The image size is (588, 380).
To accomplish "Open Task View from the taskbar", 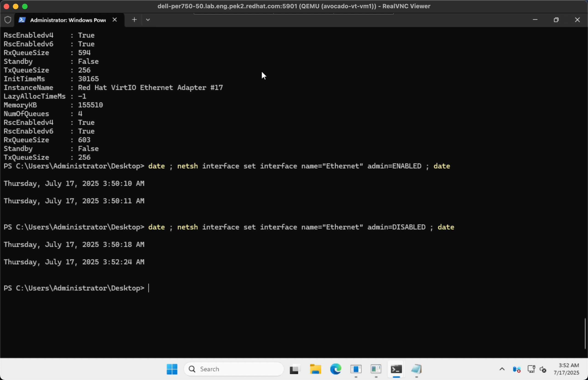I will click(x=294, y=369).
